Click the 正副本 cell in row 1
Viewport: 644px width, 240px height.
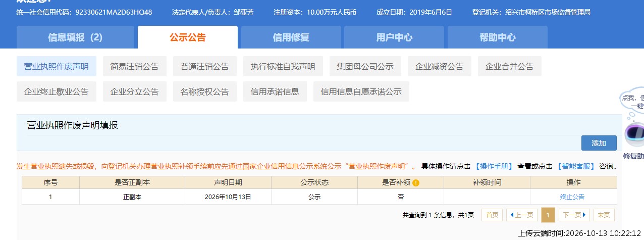click(132, 197)
